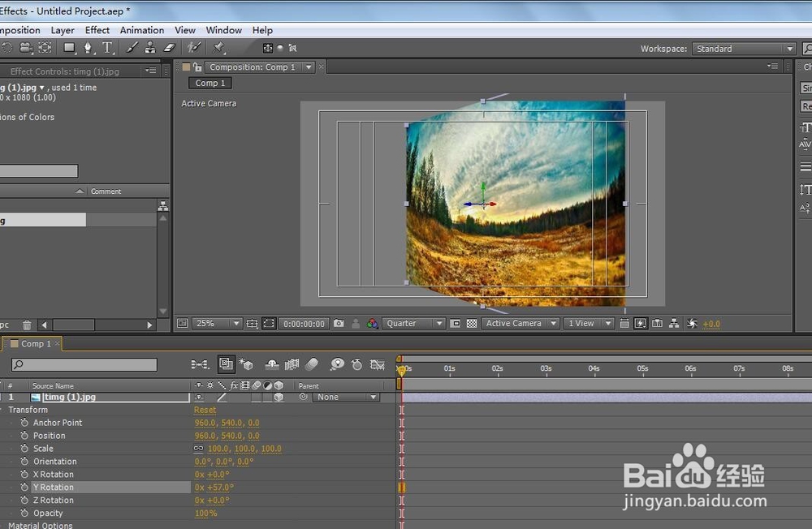Screen dimensions: 812x529
Task: Open the Graph Editor in timeline
Action: [378, 364]
